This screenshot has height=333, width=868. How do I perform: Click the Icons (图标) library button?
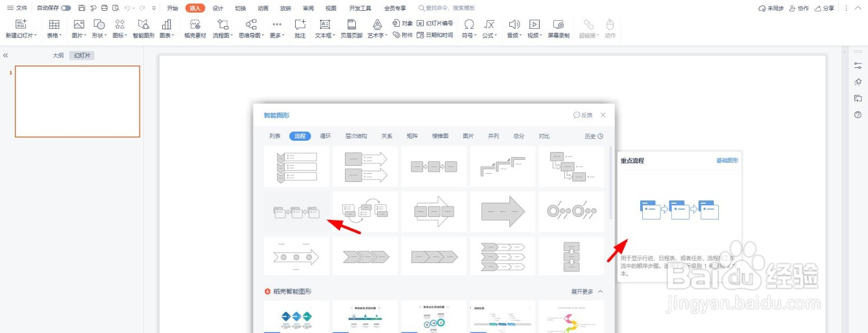pyautogui.click(x=120, y=24)
